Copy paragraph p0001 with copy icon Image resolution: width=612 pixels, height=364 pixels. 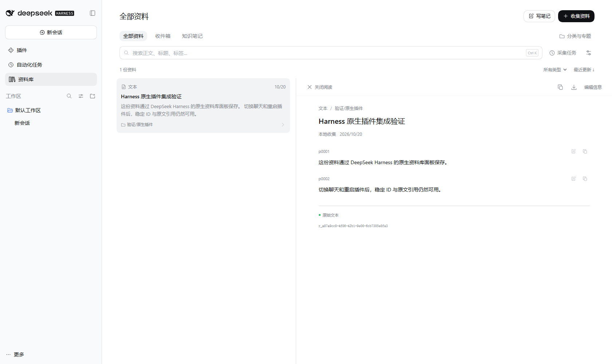pos(585,151)
